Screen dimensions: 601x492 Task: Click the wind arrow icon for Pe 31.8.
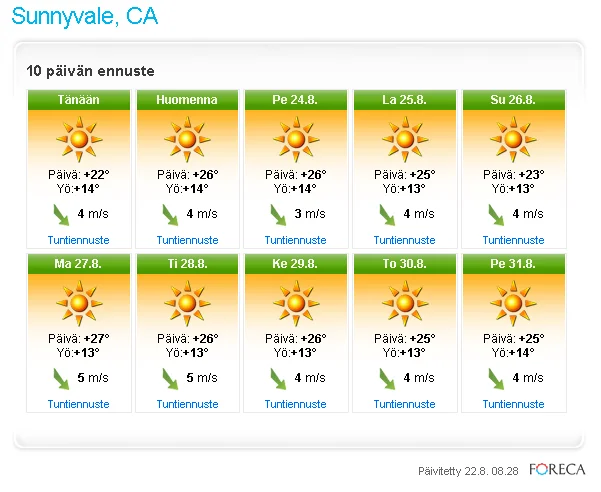tap(497, 378)
